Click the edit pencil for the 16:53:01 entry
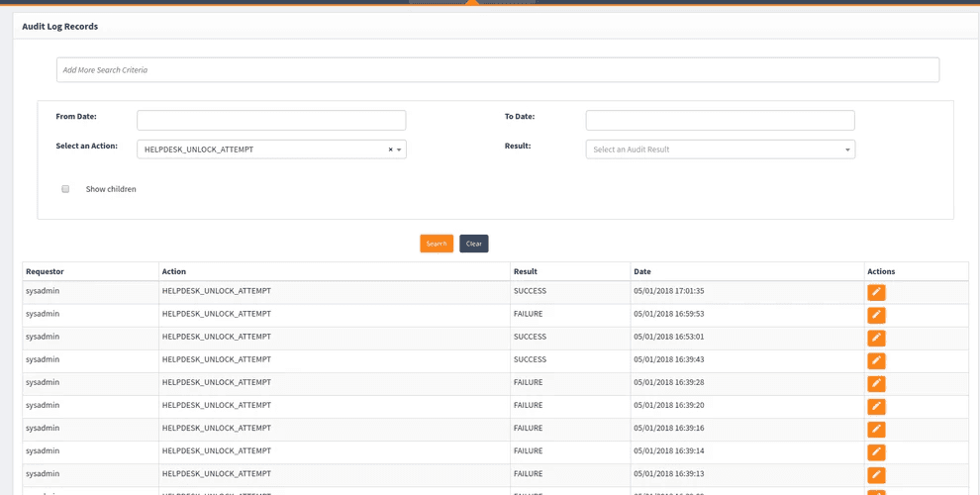980x495 pixels. tap(876, 338)
